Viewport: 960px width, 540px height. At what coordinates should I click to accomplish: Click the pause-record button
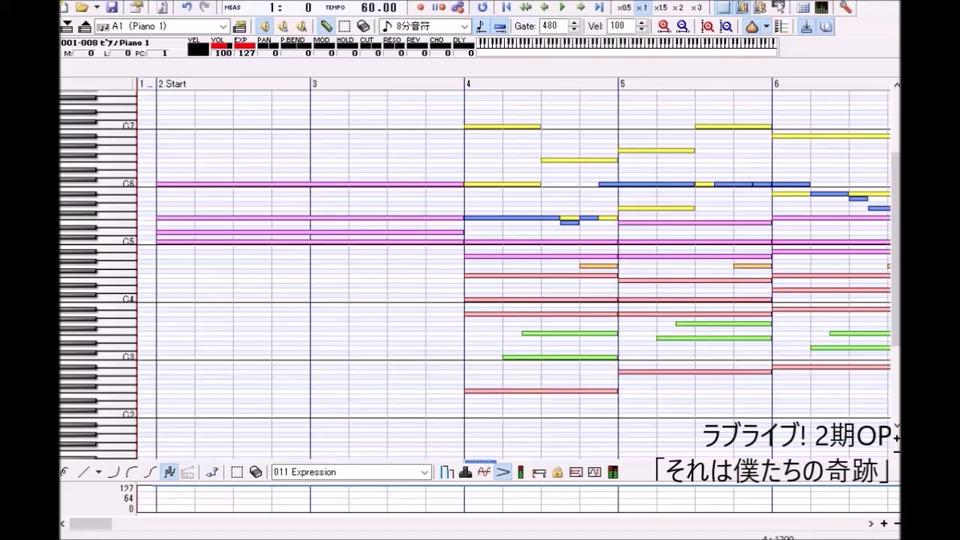(438, 7)
